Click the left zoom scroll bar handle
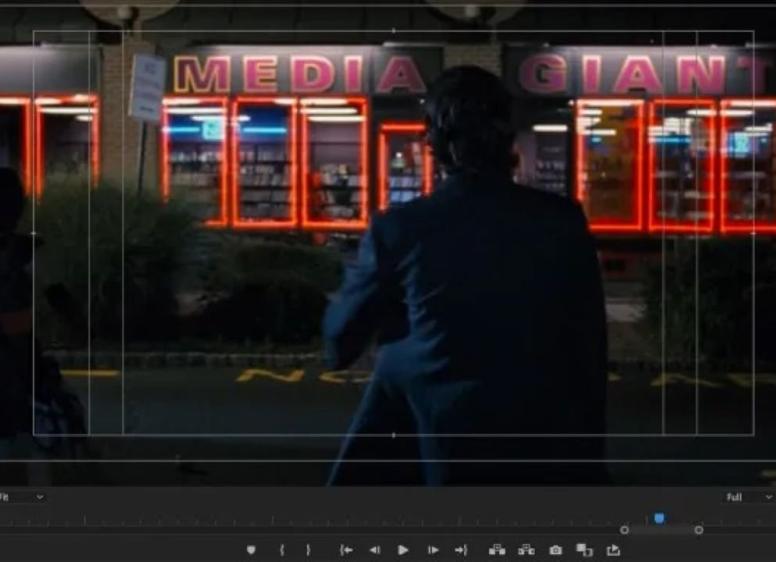The width and height of the screenshot is (776, 562). point(625,530)
